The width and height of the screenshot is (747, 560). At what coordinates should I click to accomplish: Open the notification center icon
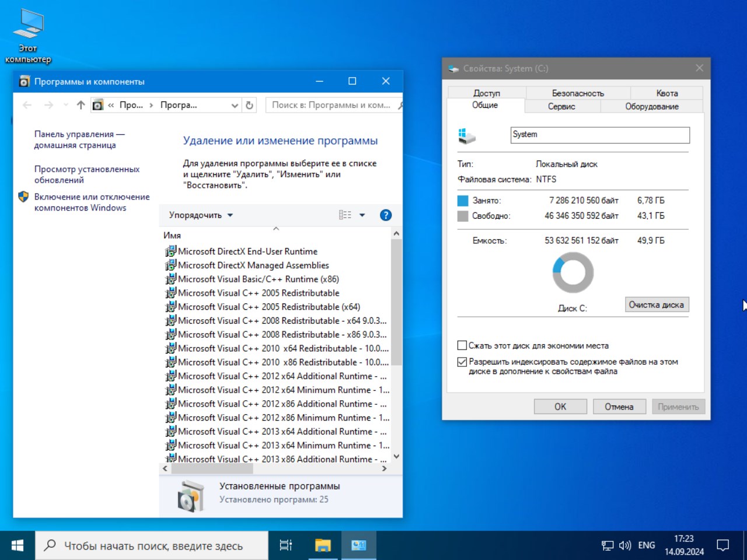pos(723,545)
